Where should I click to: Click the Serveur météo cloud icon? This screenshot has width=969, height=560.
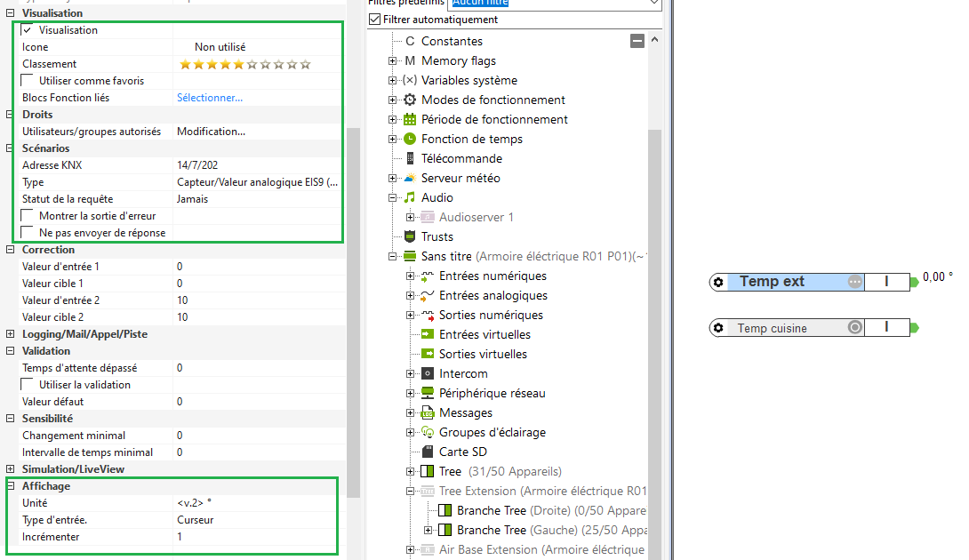point(410,178)
